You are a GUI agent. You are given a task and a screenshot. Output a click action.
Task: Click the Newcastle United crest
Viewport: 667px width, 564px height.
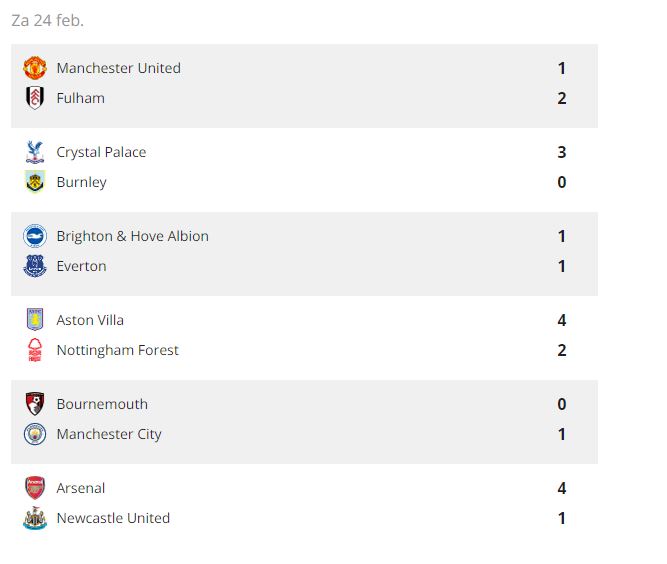tap(35, 518)
